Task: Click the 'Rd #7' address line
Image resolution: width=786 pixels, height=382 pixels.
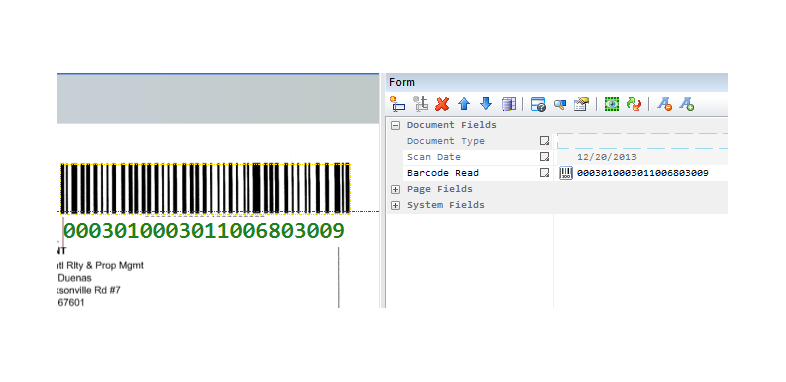Action: coord(108,290)
